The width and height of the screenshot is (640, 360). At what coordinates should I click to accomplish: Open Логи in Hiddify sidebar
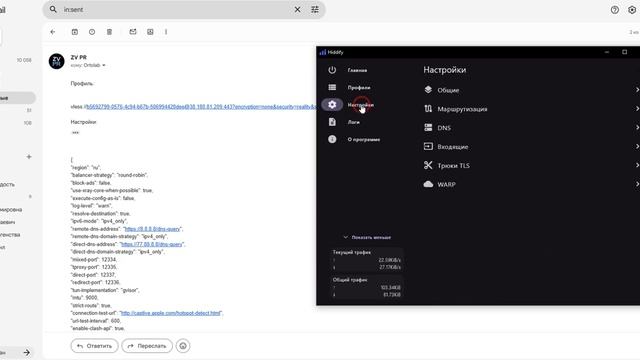[353, 122]
